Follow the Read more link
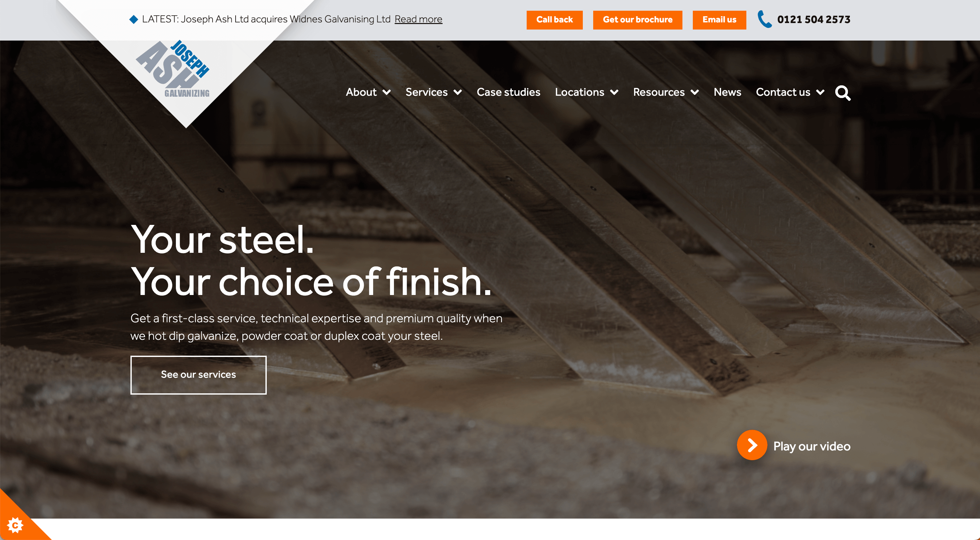This screenshot has height=540, width=980. (x=418, y=19)
